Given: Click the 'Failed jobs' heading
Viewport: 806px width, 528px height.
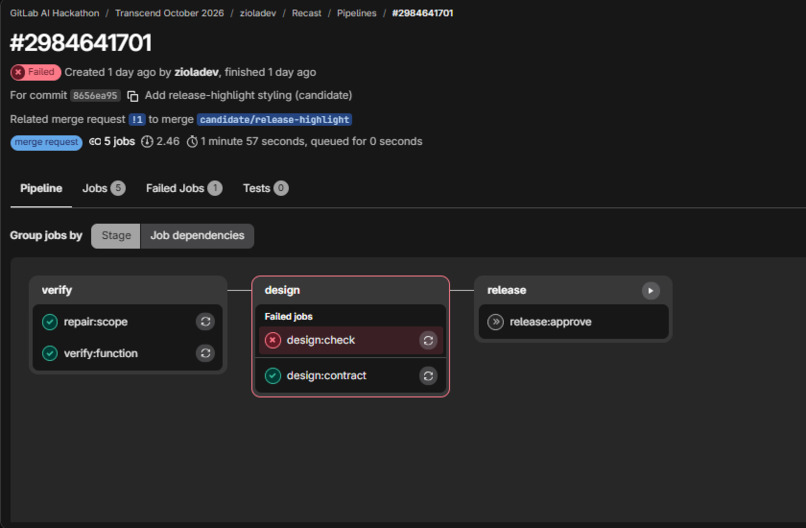Looking at the screenshot, I should (288, 317).
